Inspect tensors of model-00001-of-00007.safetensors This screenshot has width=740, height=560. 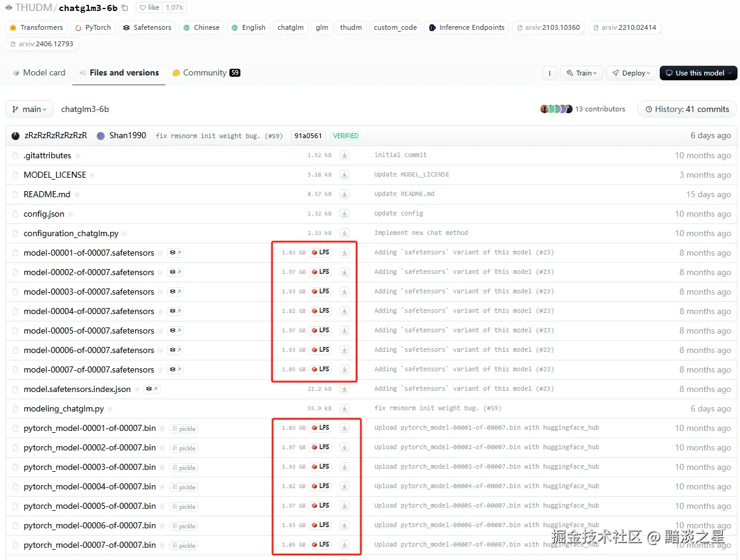tap(175, 253)
